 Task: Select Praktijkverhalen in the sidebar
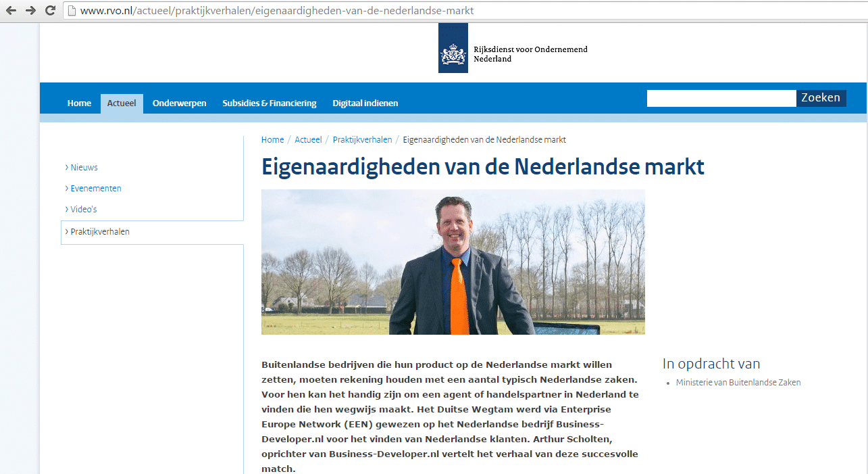(99, 232)
